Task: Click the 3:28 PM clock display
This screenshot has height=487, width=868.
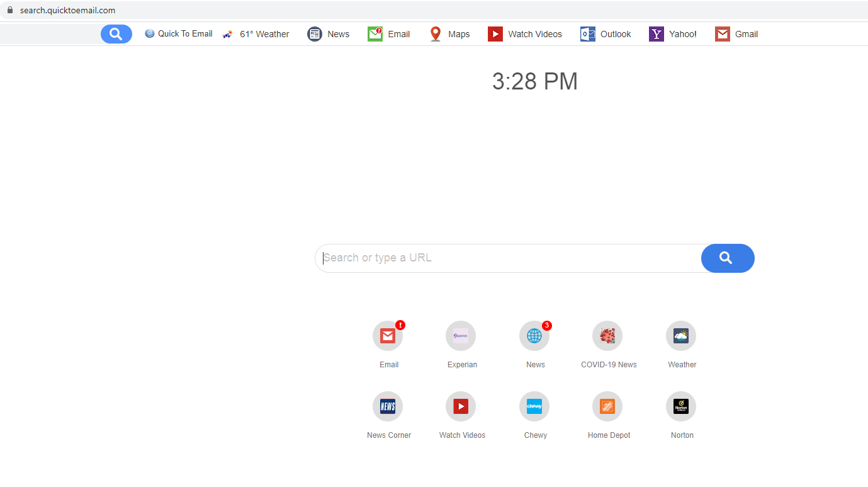Action: (x=535, y=82)
